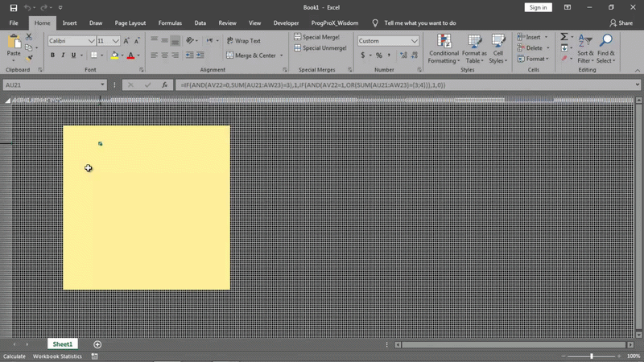Apply percent style format

378,55
